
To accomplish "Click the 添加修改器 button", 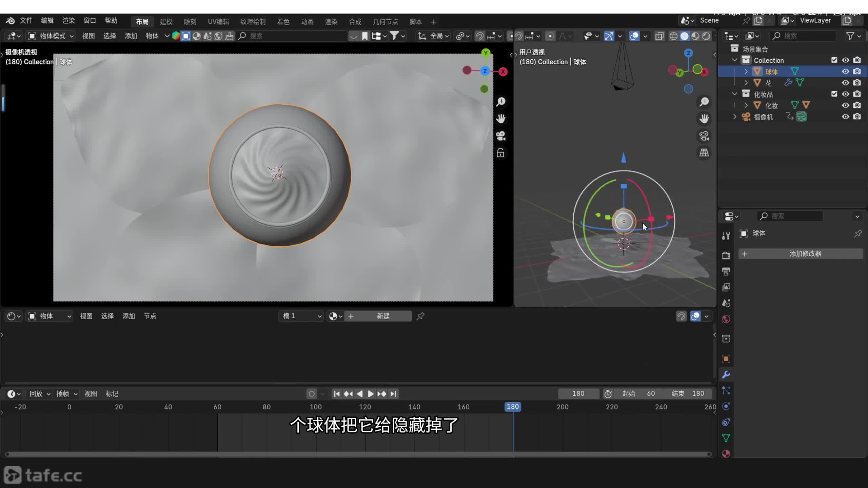I will pyautogui.click(x=801, y=254).
